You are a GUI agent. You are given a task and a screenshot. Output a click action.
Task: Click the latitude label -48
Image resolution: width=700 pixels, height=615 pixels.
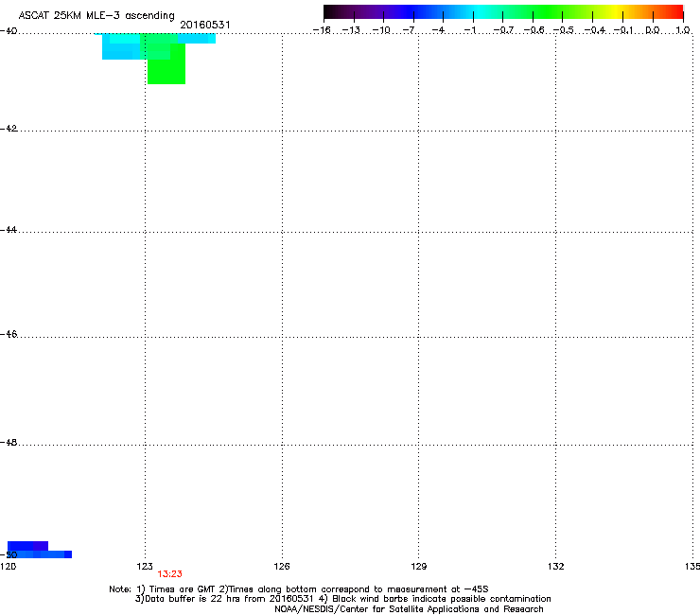(x=9, y=443)
